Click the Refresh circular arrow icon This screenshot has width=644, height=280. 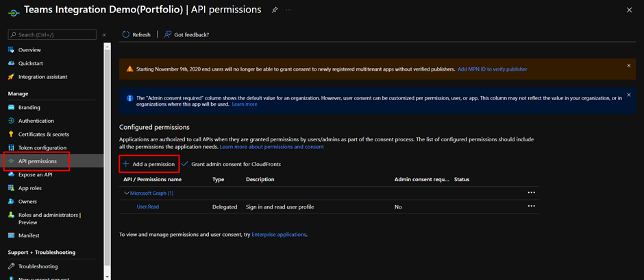coord(126,34)
